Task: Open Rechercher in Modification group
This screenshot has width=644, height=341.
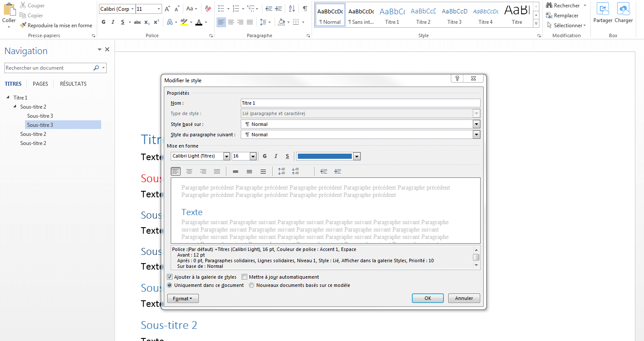Action: (x=567, y=6)
